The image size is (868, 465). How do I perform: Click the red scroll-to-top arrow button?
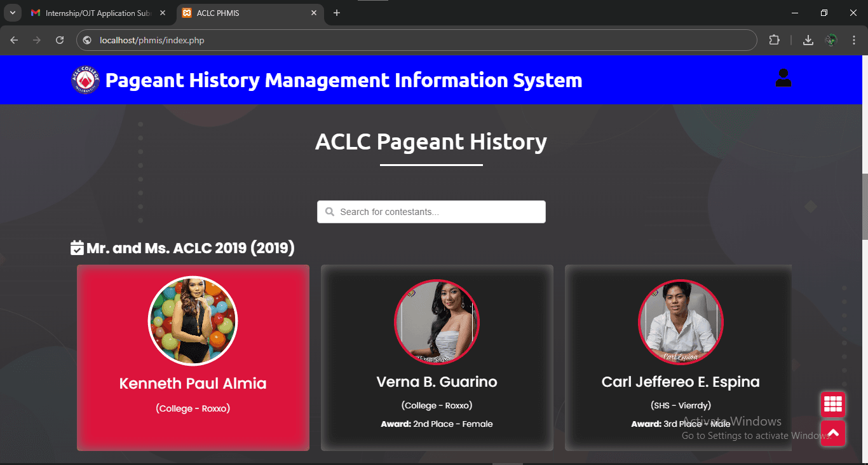[832, 433]
